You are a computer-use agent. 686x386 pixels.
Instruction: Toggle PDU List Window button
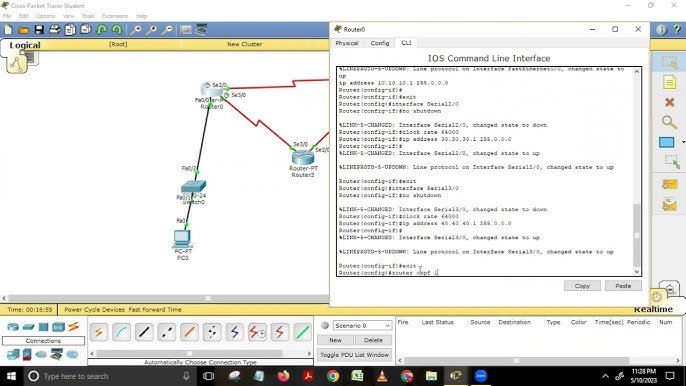(x=354, y=355)
